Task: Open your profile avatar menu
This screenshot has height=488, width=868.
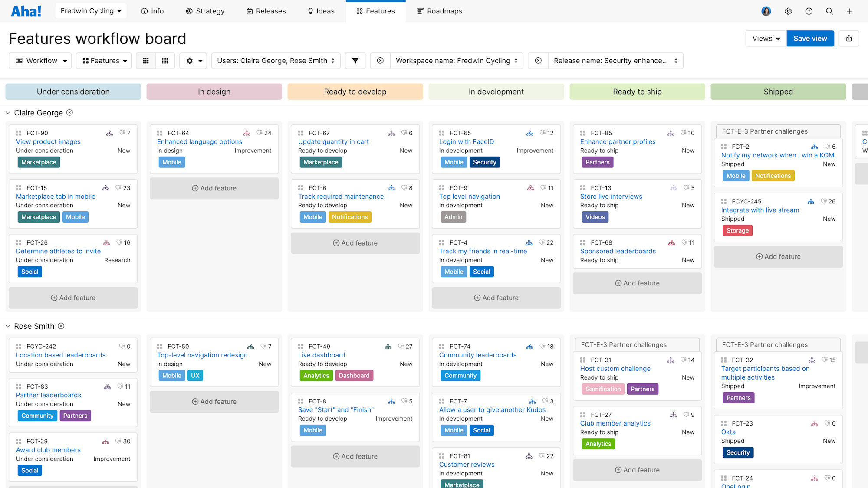Action: coord(766,11)
